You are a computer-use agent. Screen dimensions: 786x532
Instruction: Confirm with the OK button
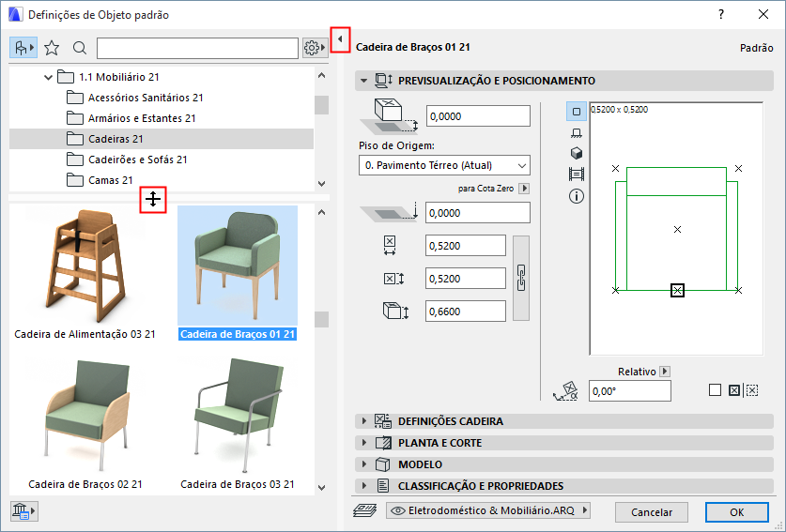(736, 512)
